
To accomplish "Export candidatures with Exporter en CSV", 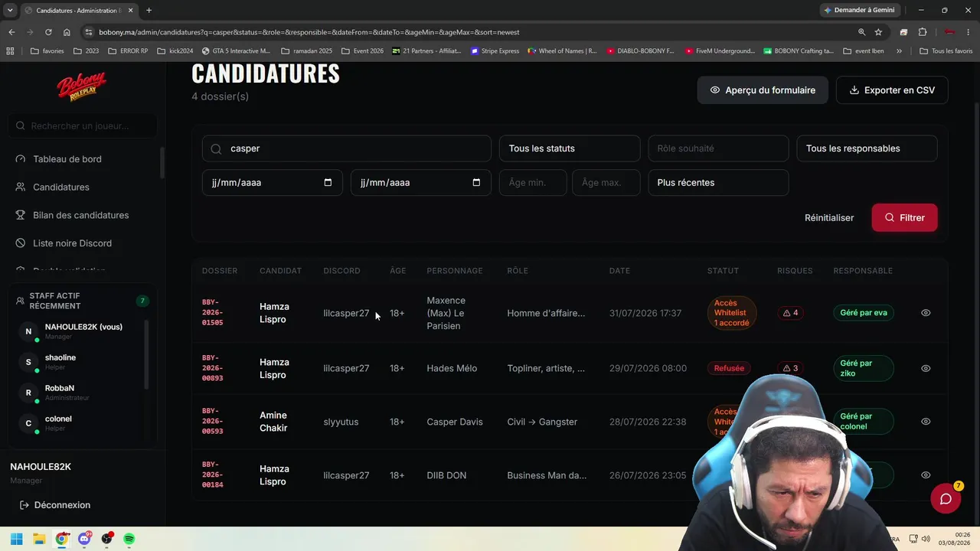I will [x=892, y=90].
